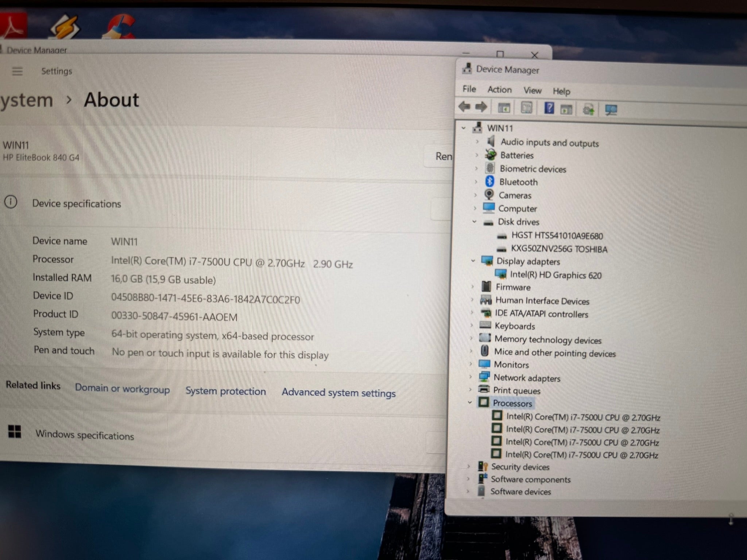Open the Domain or workgroup link
The height and width of the screenshot is (560, 747).
click(122, 389)
